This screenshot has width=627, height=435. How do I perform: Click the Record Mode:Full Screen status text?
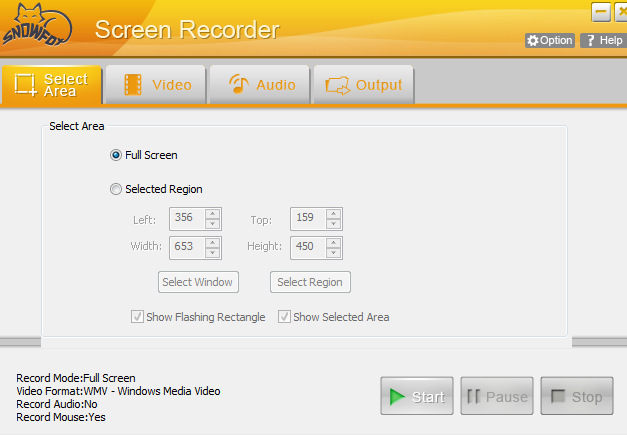click(x=76, y=378)
